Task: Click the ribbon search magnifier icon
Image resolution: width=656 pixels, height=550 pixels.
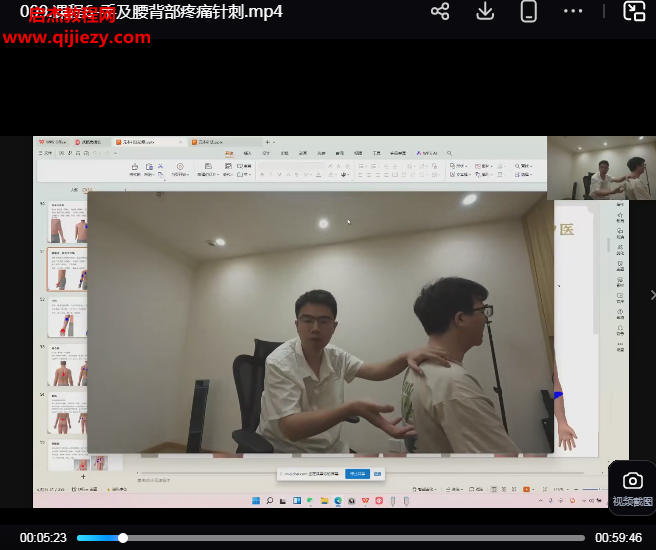Action: pos(449,153)
